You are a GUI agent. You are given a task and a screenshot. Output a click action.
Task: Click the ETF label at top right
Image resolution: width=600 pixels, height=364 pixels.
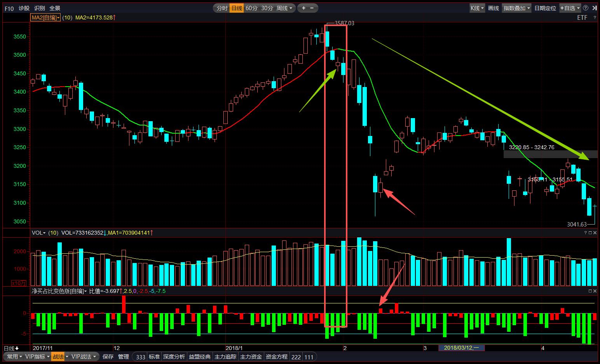pos(582,17)
